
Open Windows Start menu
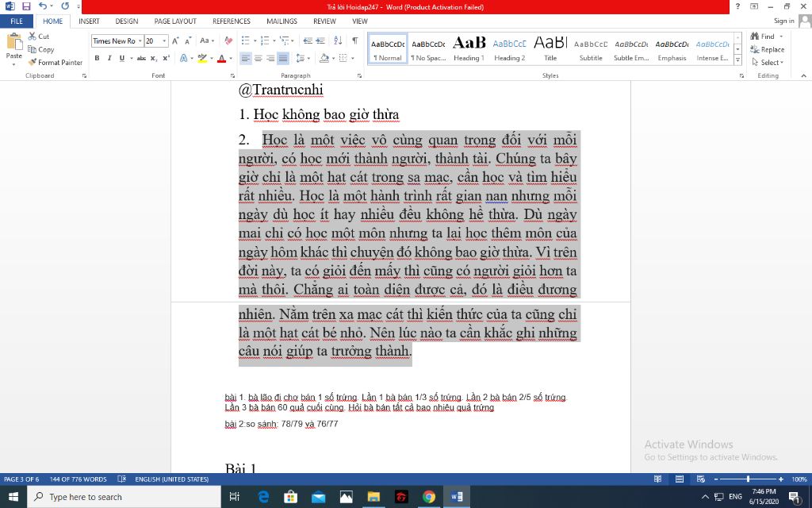pos(13,497)
